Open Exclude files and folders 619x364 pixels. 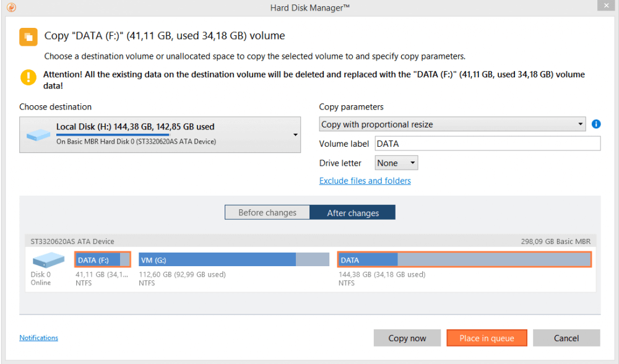tap(365, 181)
